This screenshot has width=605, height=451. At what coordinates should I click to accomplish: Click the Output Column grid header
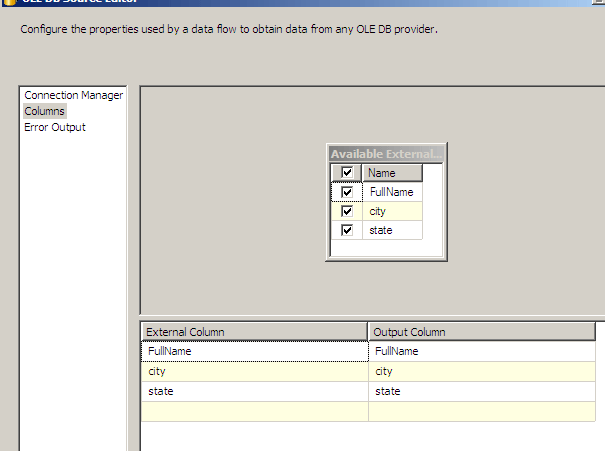(482, 332)
